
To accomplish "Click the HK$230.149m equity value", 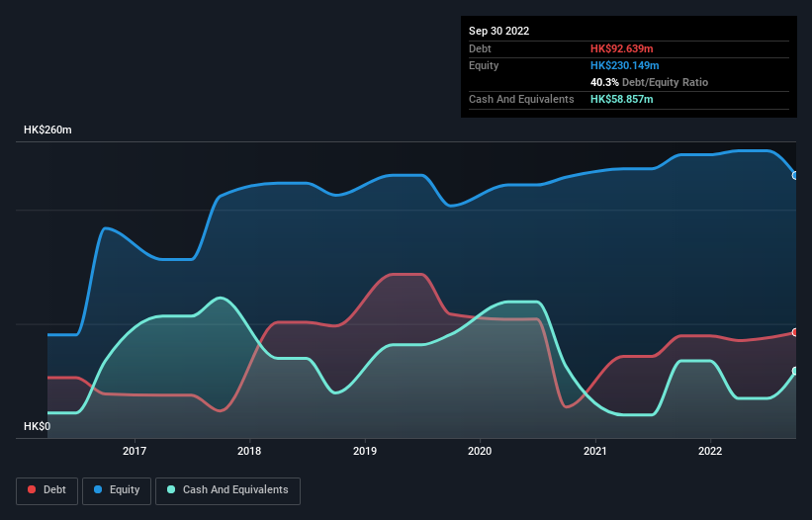I will tap(624, 65).
